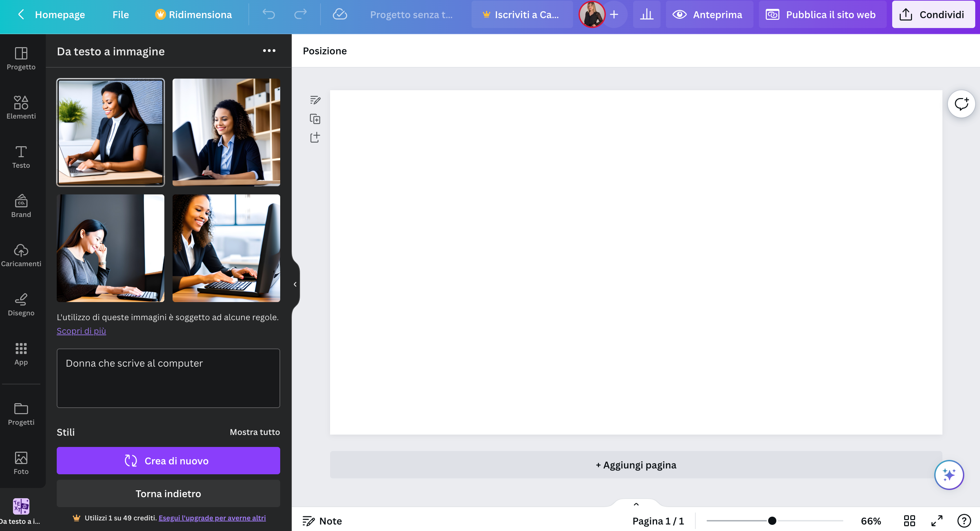Image resolution: width=980 pixels, height=531 pixels.
Task: Select image of woman typing on black keyboard
Action: pos(226,248)
